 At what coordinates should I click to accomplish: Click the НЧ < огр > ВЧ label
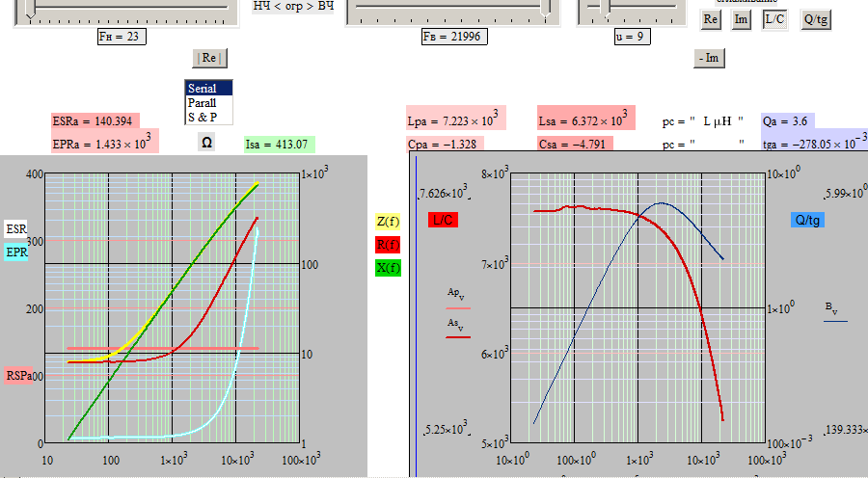click(x=293, y=6)
